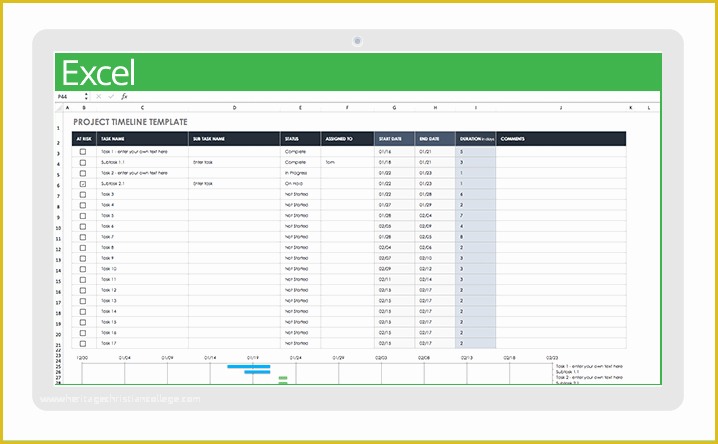Tick the At Risk checkbox for Task 14

[x=83, y=312]
